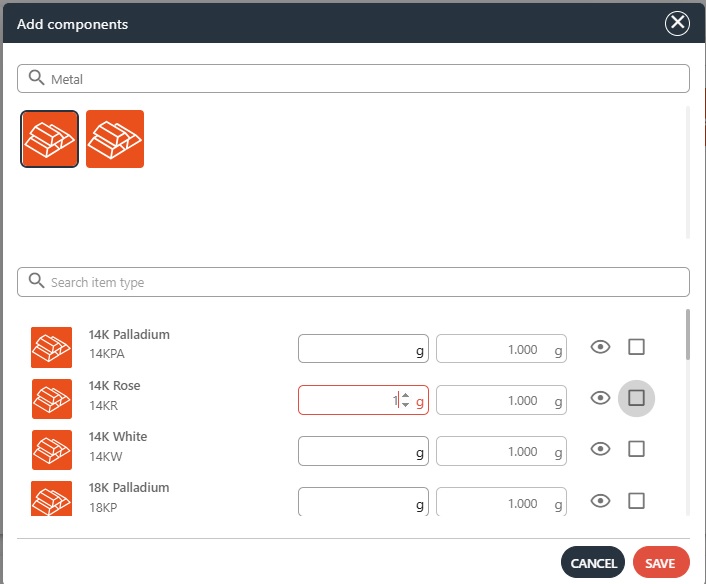Screen dimensions: 706x584
Task: Click the item list vertical scrollbar
Action: pos(687,335)
